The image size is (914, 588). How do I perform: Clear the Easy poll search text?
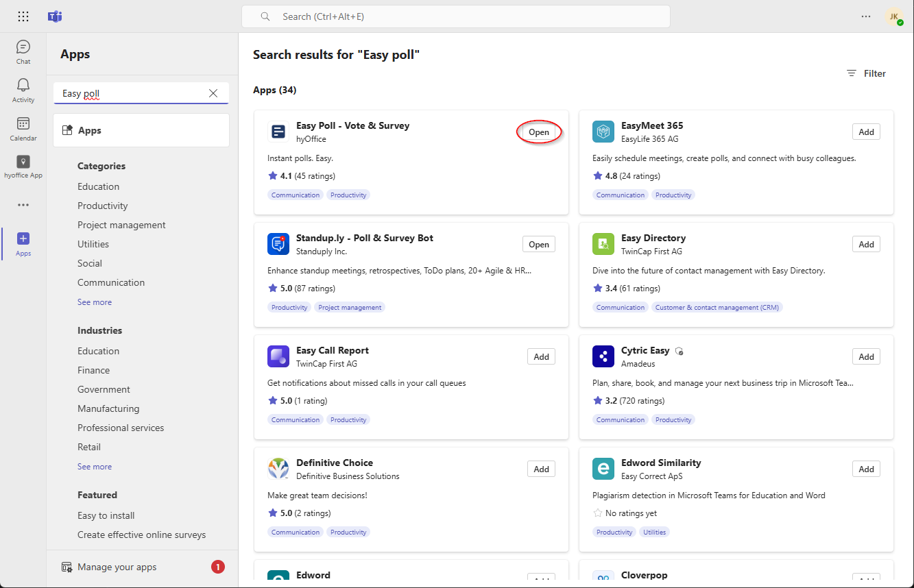click(x=213, y=93)
